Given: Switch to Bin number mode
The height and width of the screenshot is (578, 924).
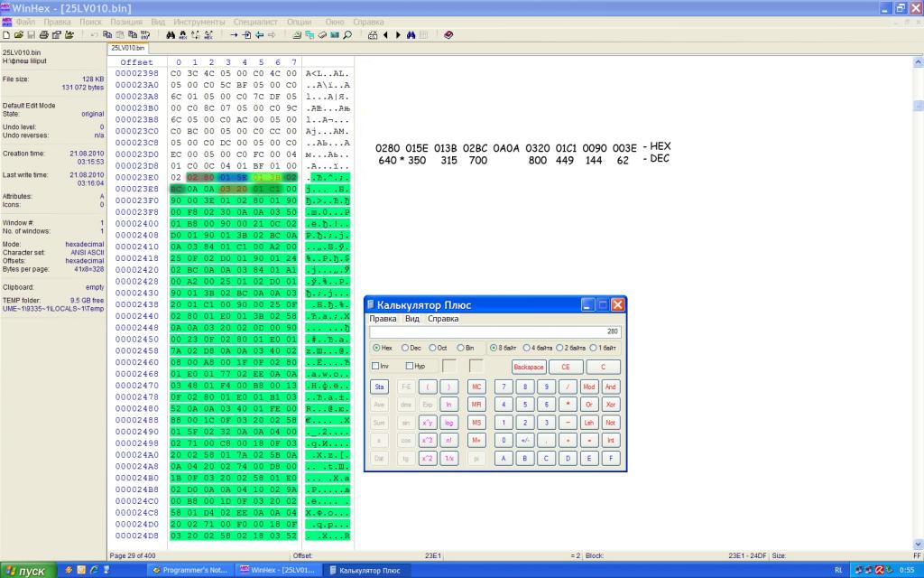Looking at the screenshot, I should [459, 347].
